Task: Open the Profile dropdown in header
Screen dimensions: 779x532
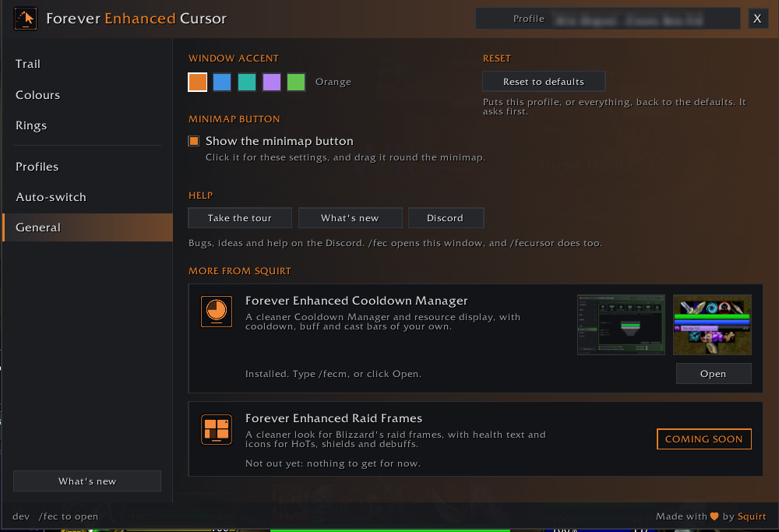Action: (608, 19)
